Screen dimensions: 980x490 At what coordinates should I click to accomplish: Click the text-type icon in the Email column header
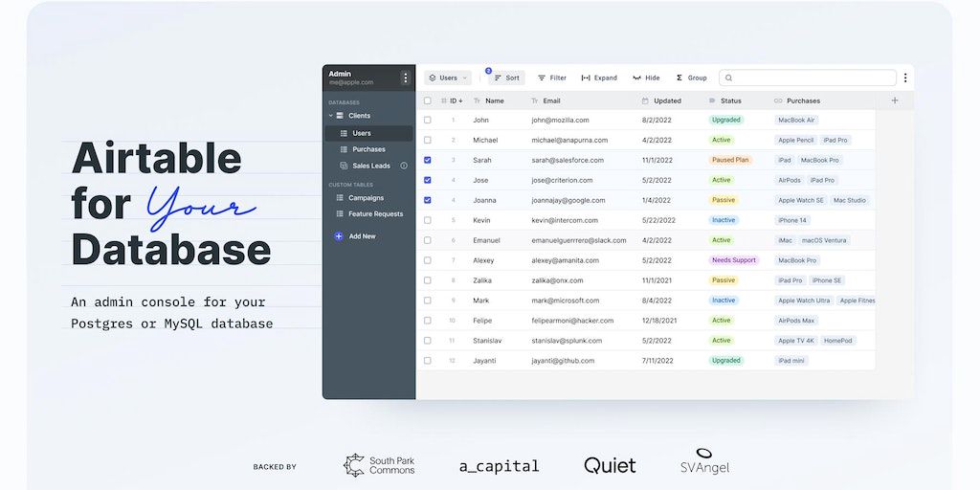[x=534, y=100]
